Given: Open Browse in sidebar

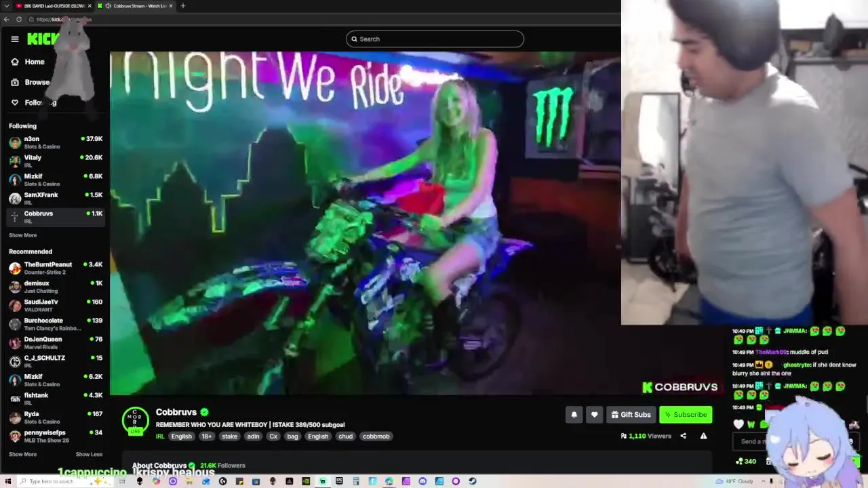Looking at the screenshot, I should pos(31,82).
